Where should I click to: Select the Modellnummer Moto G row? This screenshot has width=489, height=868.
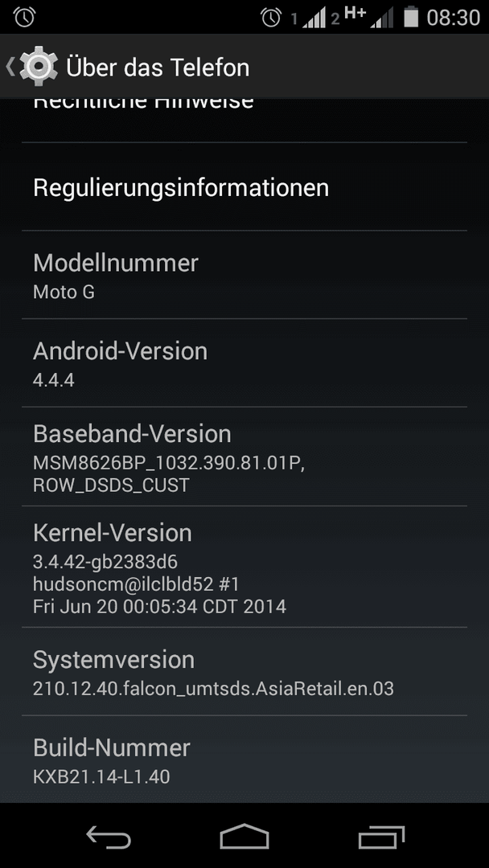coord(244,275)
